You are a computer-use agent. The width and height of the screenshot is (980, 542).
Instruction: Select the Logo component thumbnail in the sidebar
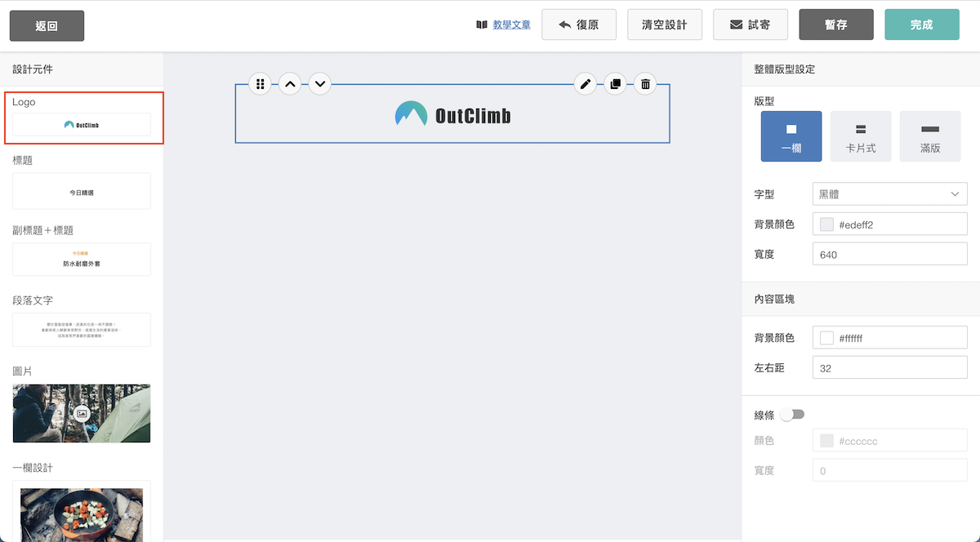tap(82, 125)
